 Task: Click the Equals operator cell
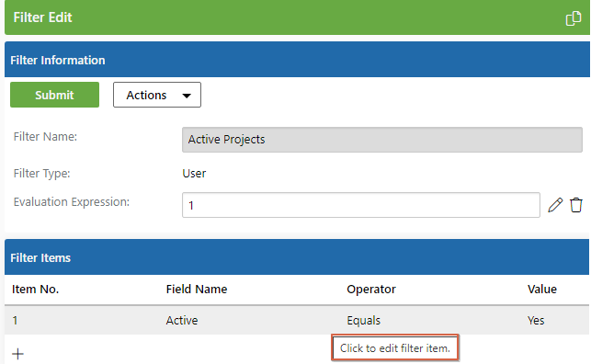[x=363, y=320]
